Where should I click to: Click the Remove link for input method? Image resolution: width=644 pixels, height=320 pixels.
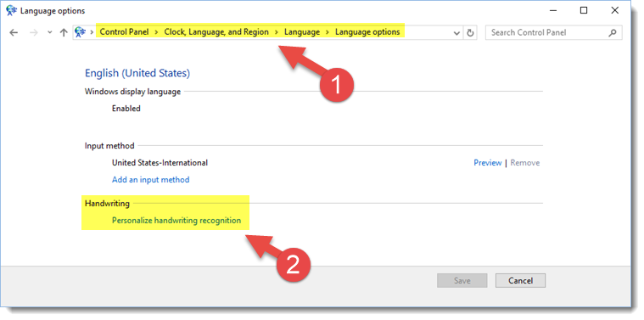click(x=525, y=163)
